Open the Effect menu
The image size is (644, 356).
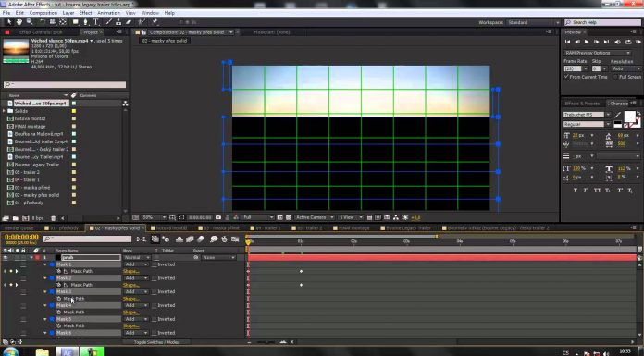click(85, 13)
